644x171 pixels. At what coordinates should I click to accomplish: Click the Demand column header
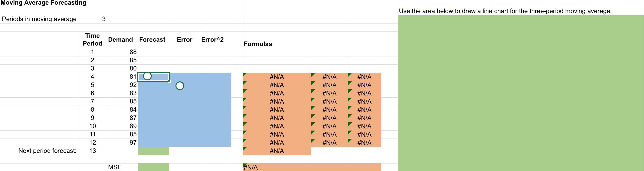point(120,40)
